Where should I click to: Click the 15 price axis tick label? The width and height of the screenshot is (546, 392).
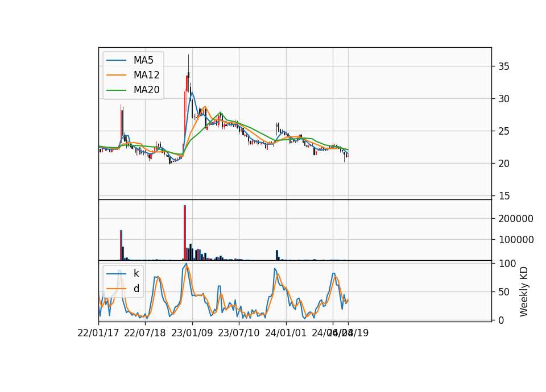point(503,196)
